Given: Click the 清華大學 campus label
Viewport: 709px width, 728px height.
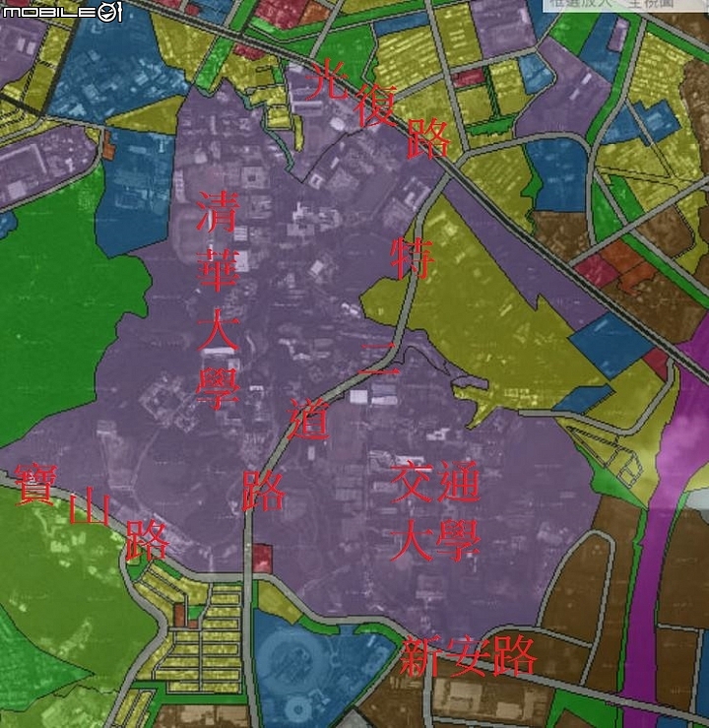Looking at the screenshot, I should [x=218, y=300].
